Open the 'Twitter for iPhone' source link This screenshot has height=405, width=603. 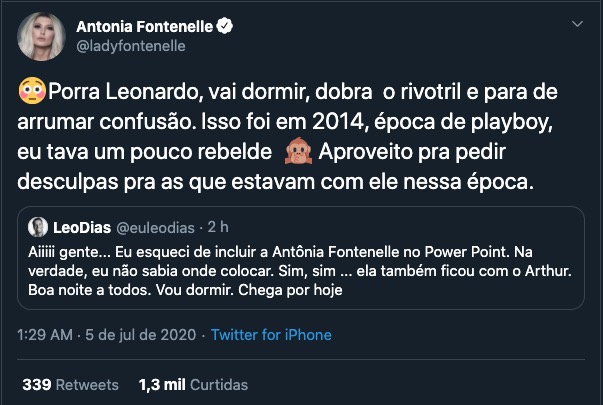tap(271, 335)
